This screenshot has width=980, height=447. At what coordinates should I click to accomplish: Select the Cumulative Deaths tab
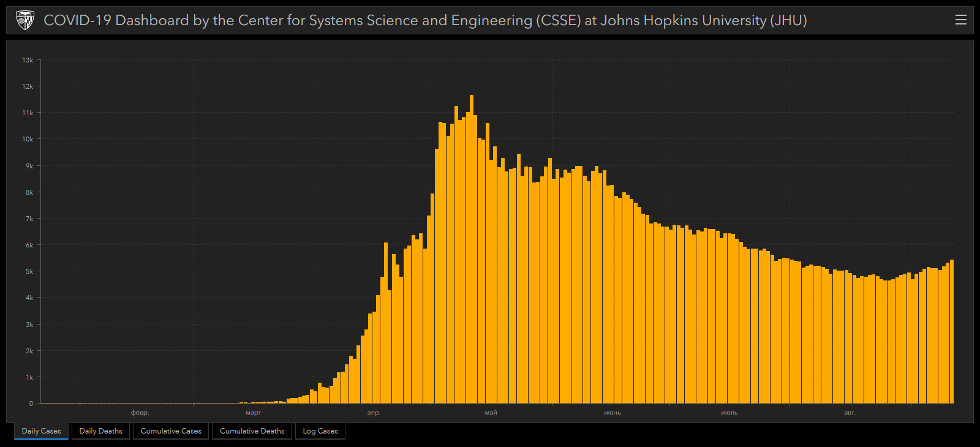pos(252,431)
